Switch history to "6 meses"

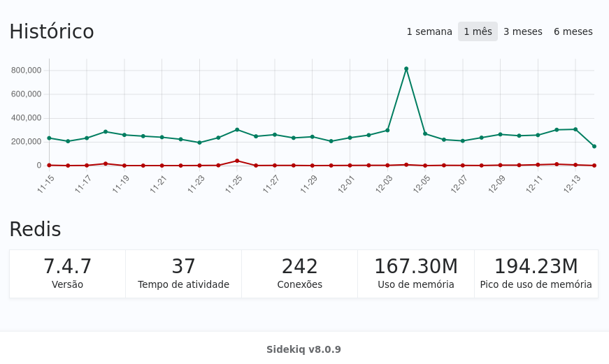click(573, 31)
